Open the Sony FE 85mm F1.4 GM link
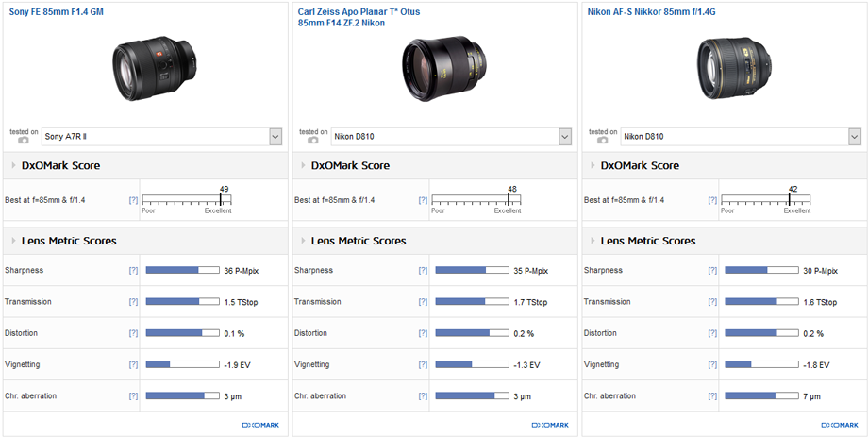Image resolution: width=868 pixels, height=437 pixels. coord(57,11)
